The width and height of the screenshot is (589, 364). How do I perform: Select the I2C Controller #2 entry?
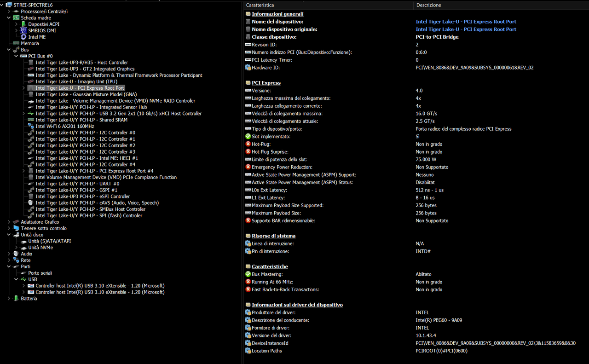coord(85,145)
